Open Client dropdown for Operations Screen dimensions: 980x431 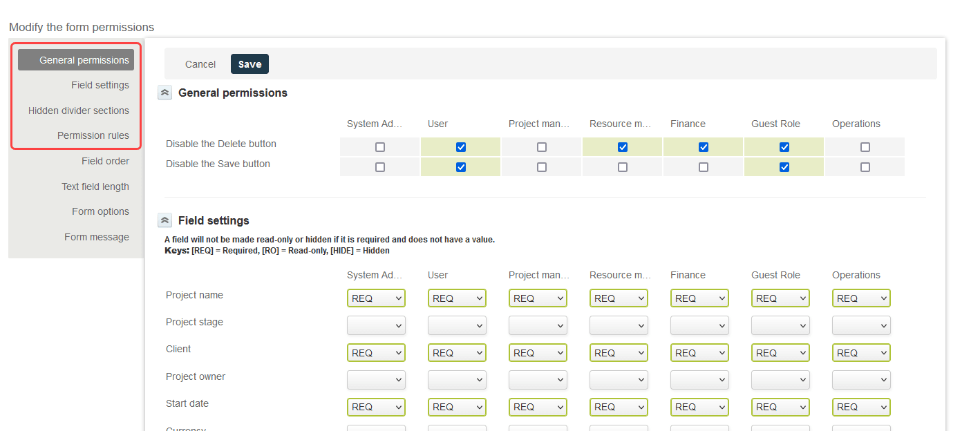pos(861,353)
